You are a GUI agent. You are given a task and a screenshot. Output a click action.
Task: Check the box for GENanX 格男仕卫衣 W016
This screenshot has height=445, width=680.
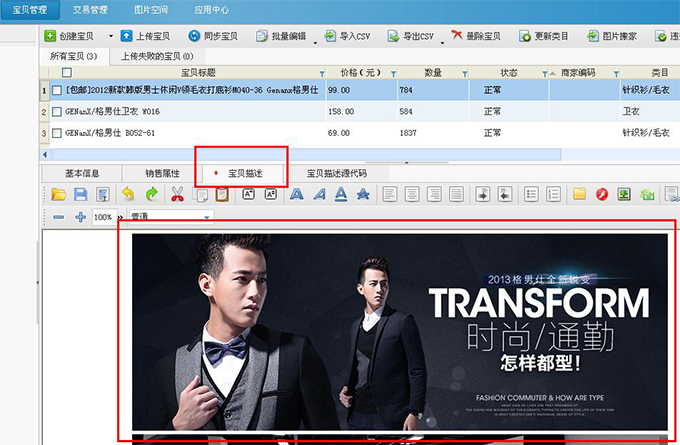point(57,111)
